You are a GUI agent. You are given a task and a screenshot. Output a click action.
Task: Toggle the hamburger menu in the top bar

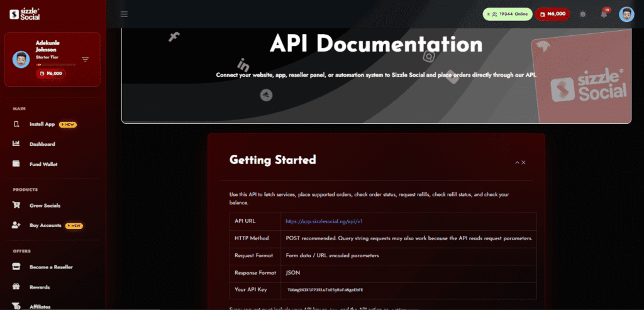(x=124, y=14)
